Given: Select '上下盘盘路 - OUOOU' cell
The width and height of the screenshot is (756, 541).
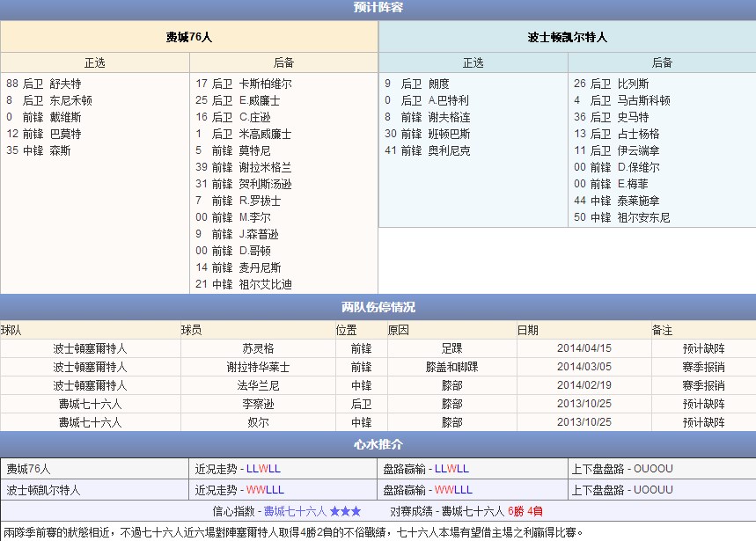Looking at the screenshot, I should pos(622,469).
